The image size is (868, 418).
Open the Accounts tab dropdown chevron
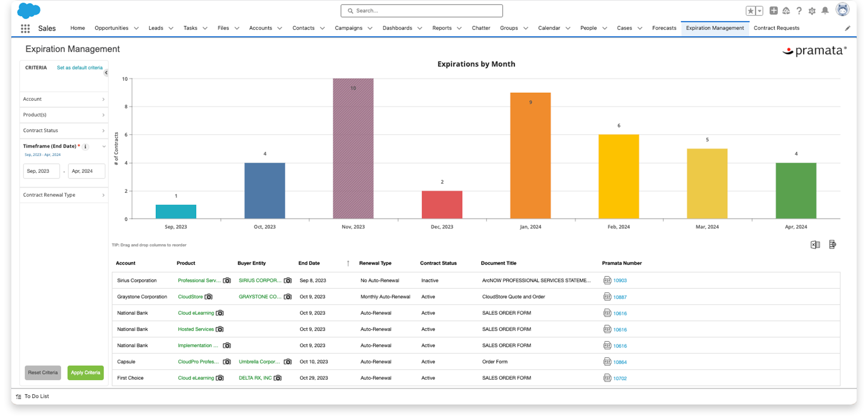pyautogui.click(x=279, y=28)
